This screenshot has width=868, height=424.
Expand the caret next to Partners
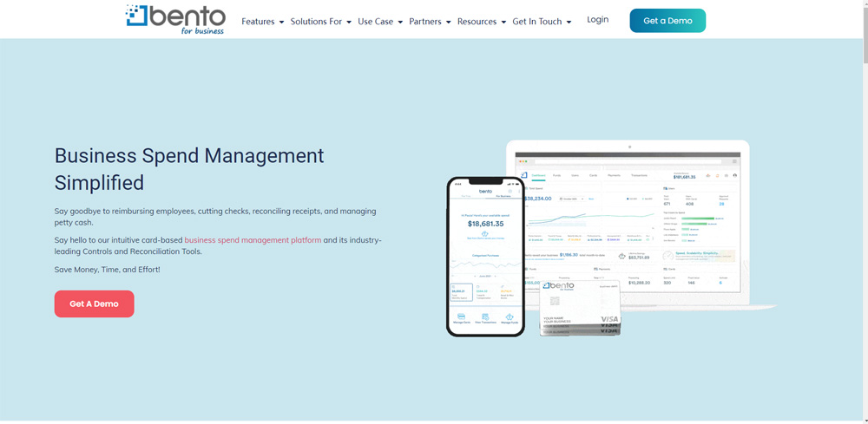(x=448, y=23)
